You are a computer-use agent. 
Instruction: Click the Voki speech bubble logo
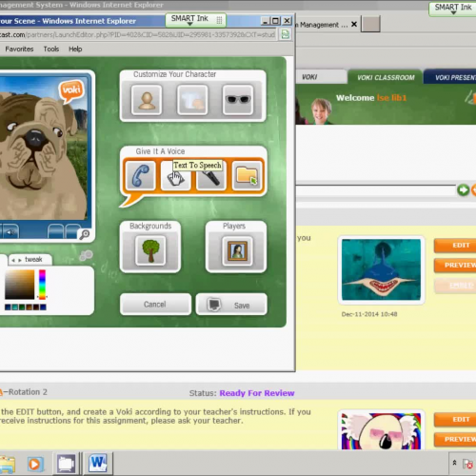coord(71,90)
